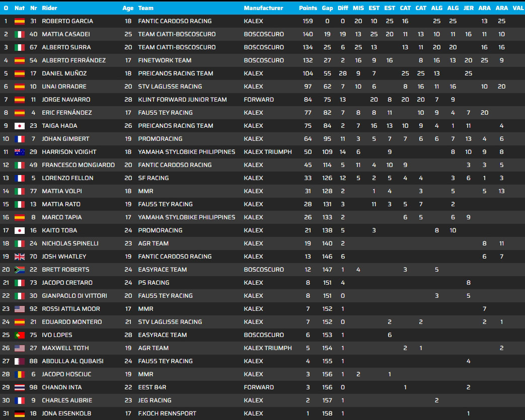Screen dimensions: 525x420
Task: Select the Rider column header
Action: [x=49, y=8]
